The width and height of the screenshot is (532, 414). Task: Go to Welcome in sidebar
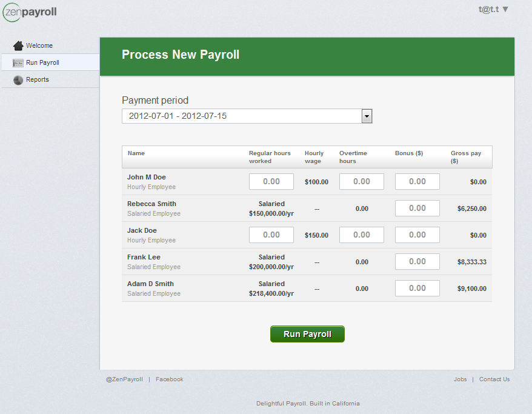(39, 45)
